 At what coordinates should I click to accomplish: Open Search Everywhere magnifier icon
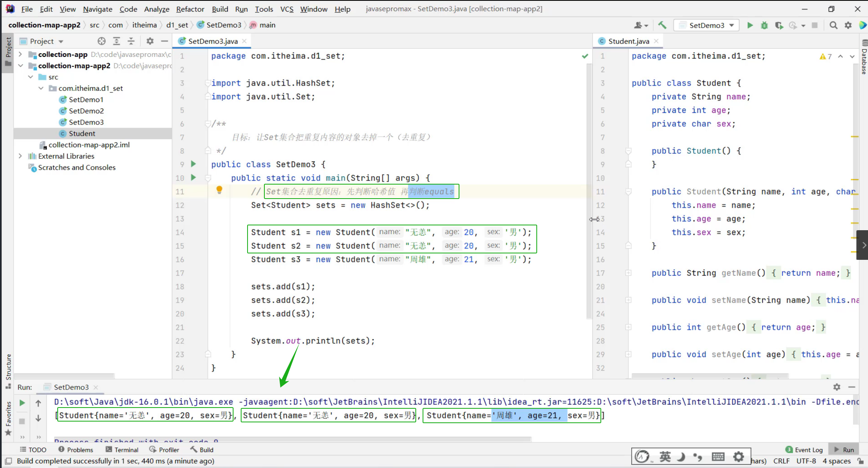click(x=833, y=25)
